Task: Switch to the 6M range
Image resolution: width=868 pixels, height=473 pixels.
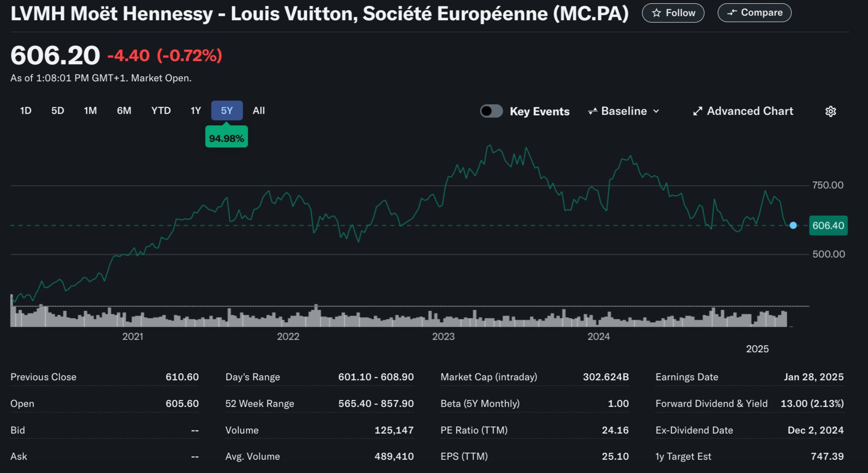Action: (124, 111)
